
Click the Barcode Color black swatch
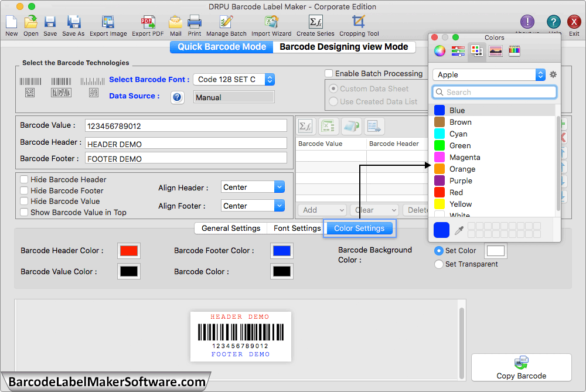tap(282, 271)
